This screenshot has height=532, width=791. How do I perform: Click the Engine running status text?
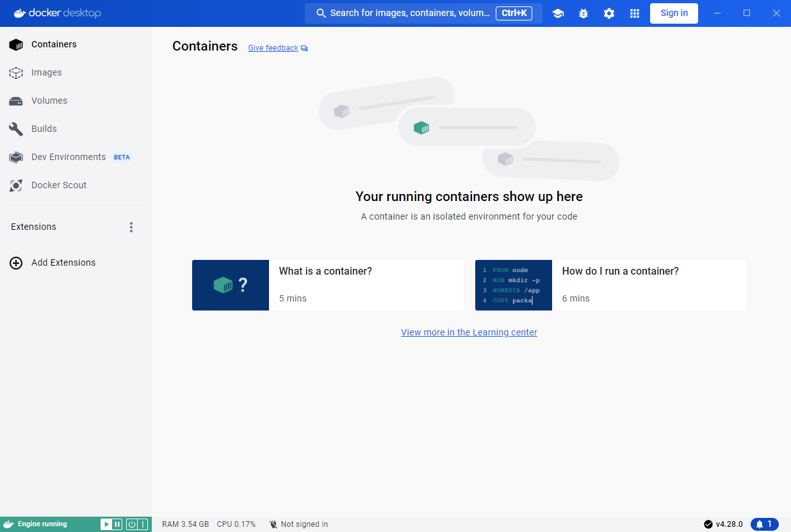coord(42,524)
